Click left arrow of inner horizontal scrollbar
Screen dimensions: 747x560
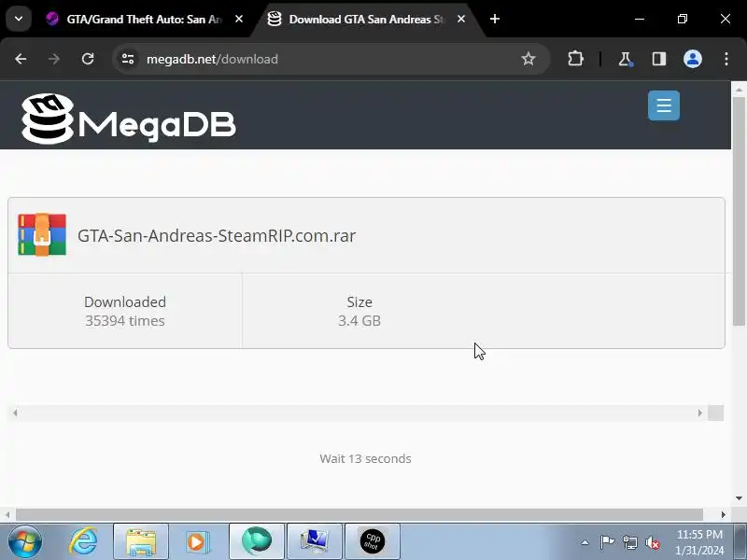pos(15,413)
